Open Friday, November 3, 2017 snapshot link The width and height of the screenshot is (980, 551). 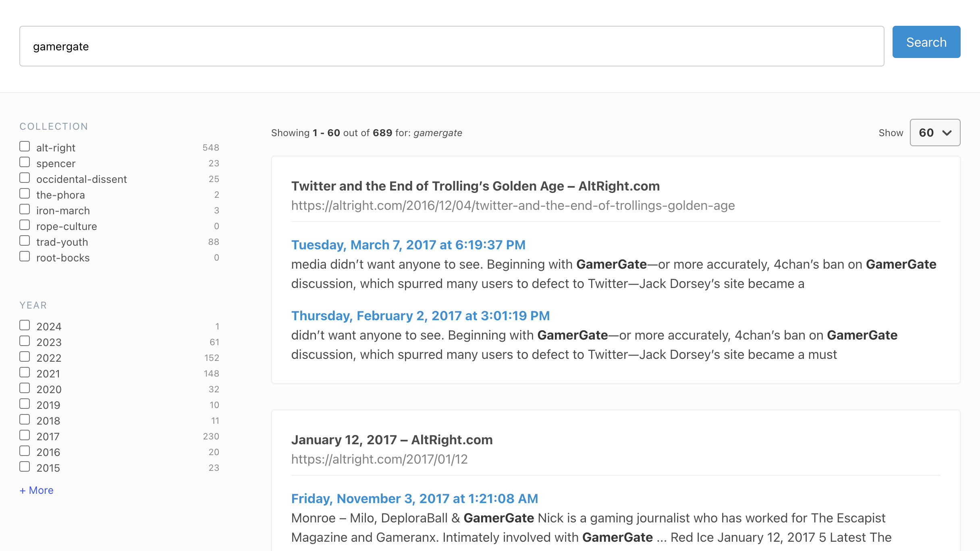click(415, 499)
